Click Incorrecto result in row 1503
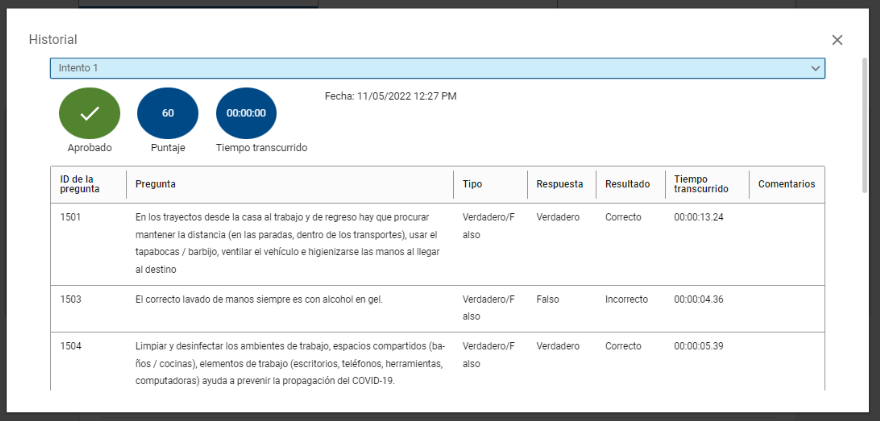 626,299
